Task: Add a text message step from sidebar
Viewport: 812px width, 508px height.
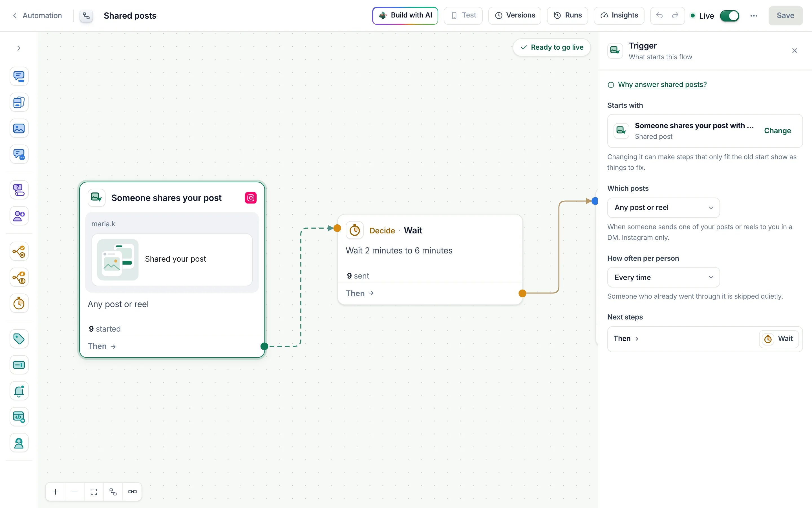Action: tap(19, 76)
